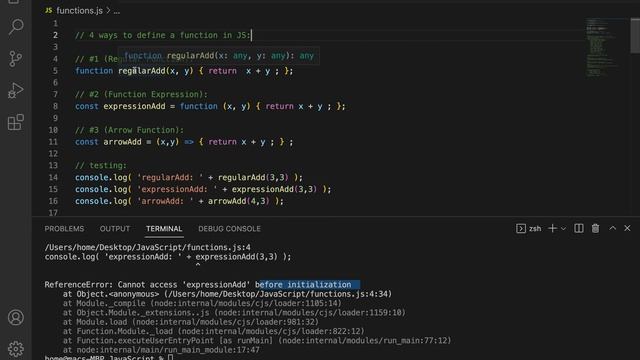Image resolution: width=640 pixels, height=360 pixels.
Task: Open the Run and Debug view
Action: pos(16,91)
